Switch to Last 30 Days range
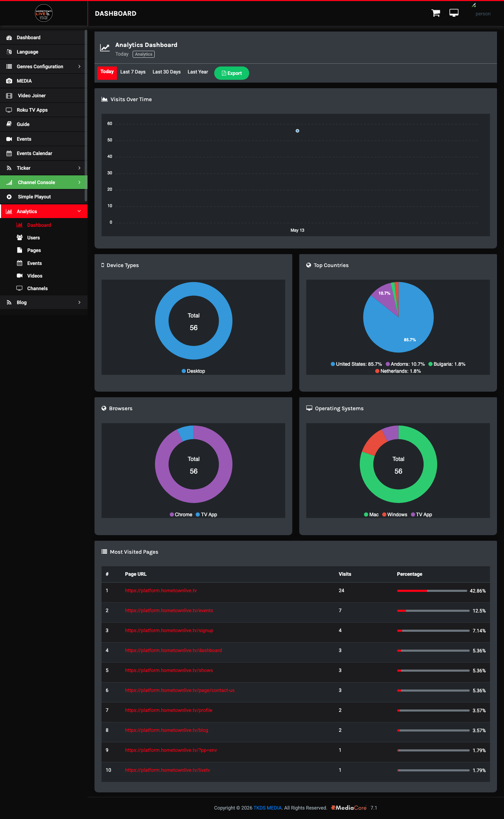The width and height of the screenshot is (504, 819). [x=167, y=72]
